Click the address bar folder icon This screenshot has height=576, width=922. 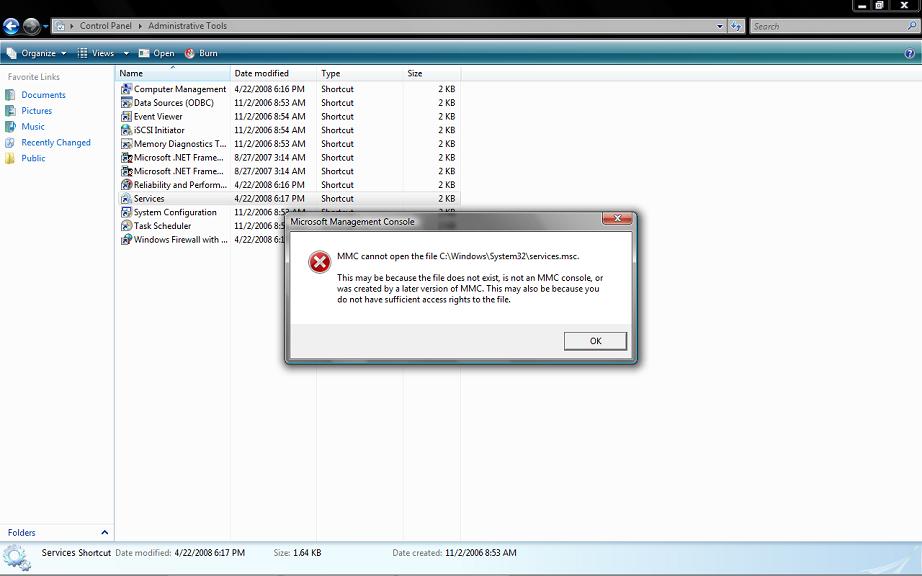coord(60,26)
